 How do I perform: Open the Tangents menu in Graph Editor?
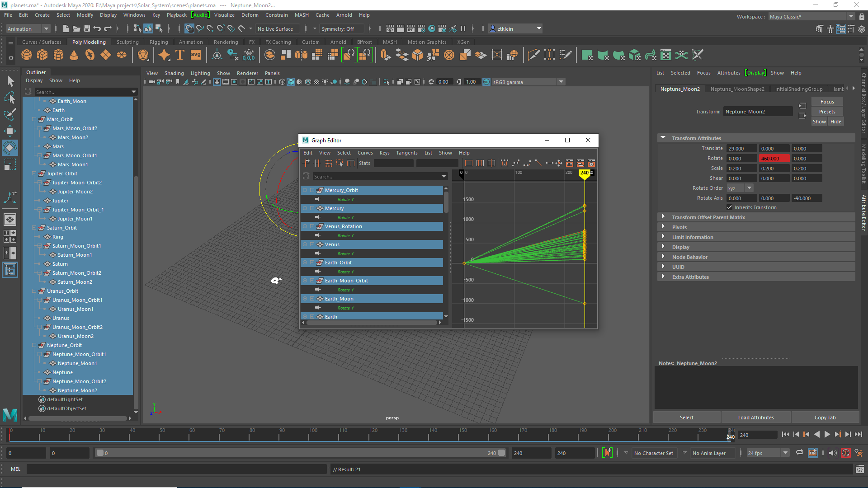pyautogui.click(x=406, y=153)
